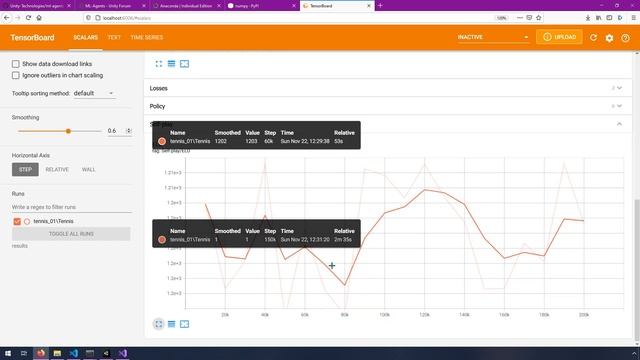Switch to the TEXT tab

tap(114, 38)
